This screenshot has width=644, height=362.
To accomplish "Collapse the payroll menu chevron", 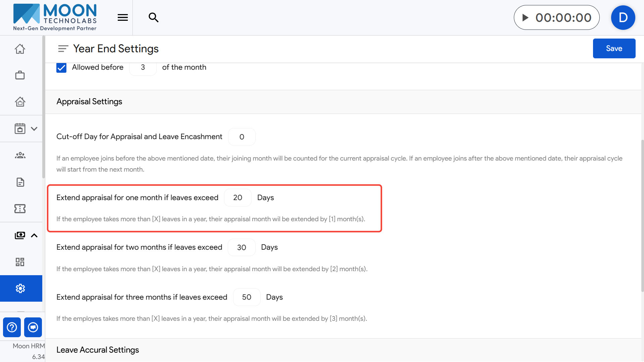I will coord(34,235).
